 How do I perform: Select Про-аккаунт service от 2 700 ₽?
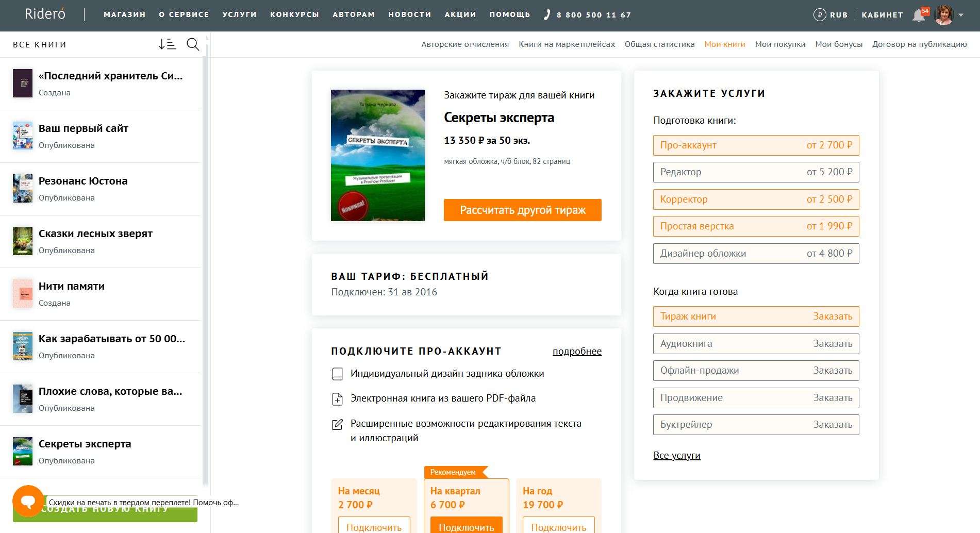(756, 145)
